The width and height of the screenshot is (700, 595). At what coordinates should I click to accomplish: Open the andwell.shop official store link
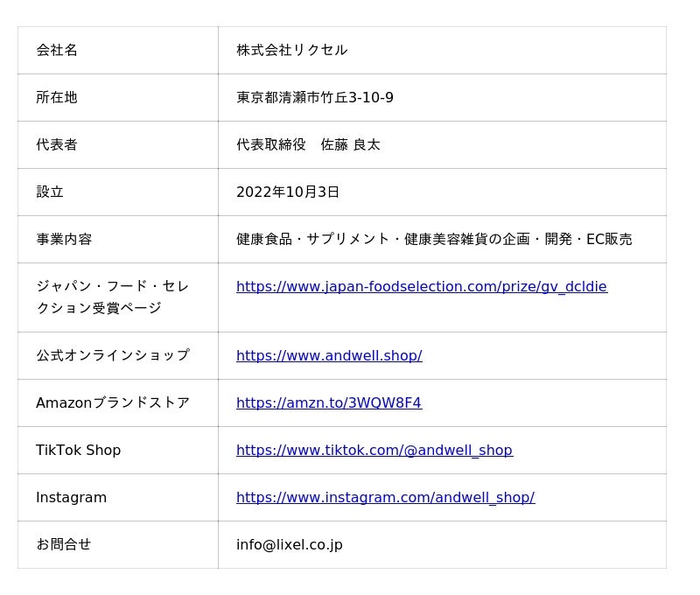[329, 356]
